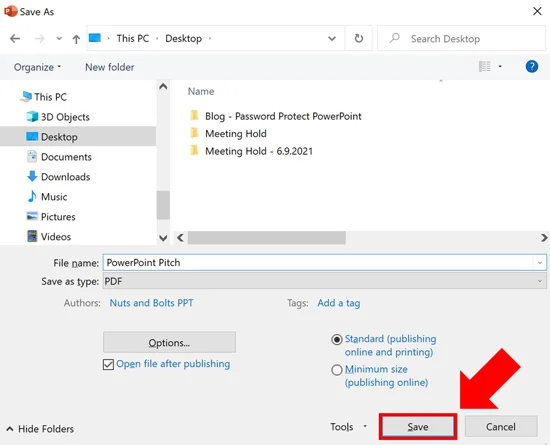Open the Tools dropdown menu
Viewport: 550px width, 445px height.
click(348, 426)
